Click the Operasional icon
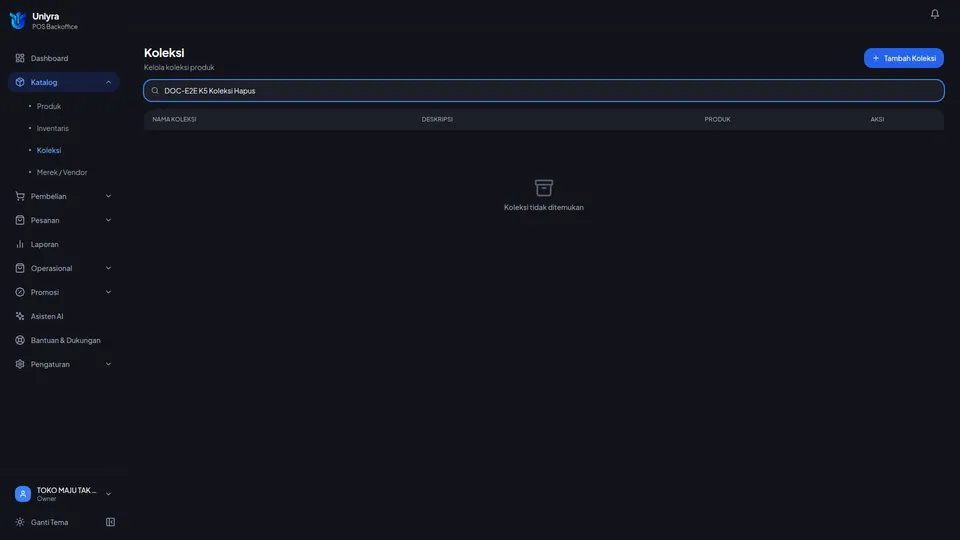Viewport: 960px width, 540px height. tap(20, 268)
